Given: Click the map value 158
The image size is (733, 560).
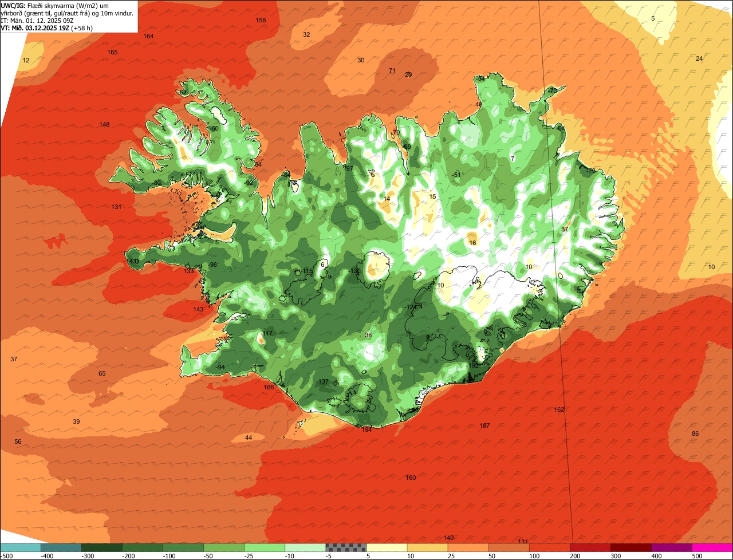Looking at the screenshot, I should pos(261,20).
